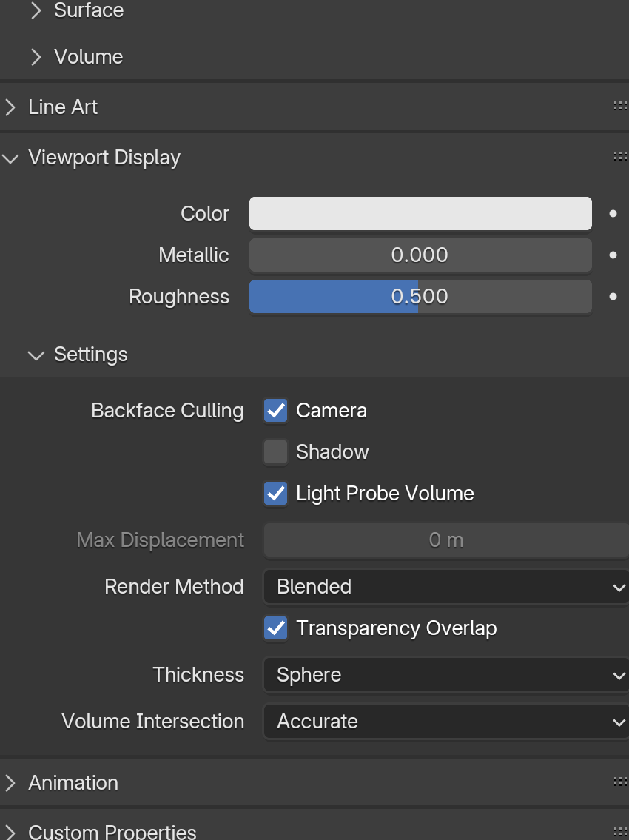Screen dimensions: 629x840
Task: Uncheck Light Probe Volume option
Action: [x=275, y=494]
